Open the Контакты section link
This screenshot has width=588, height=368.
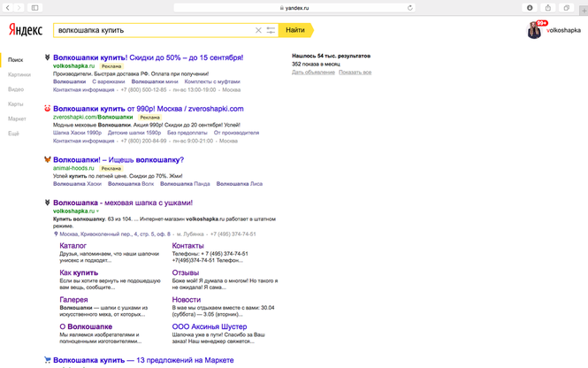187,246
